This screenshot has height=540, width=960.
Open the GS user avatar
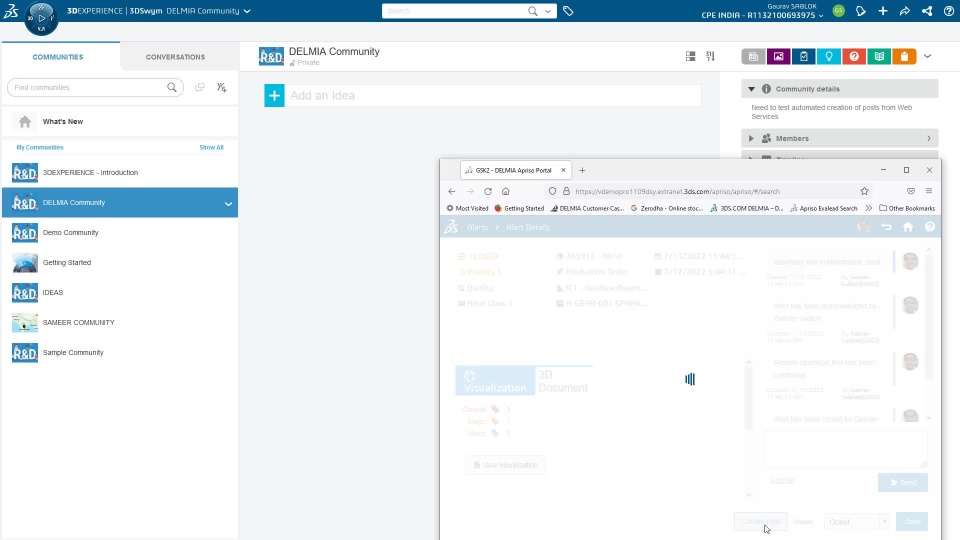tap(839, 11)
